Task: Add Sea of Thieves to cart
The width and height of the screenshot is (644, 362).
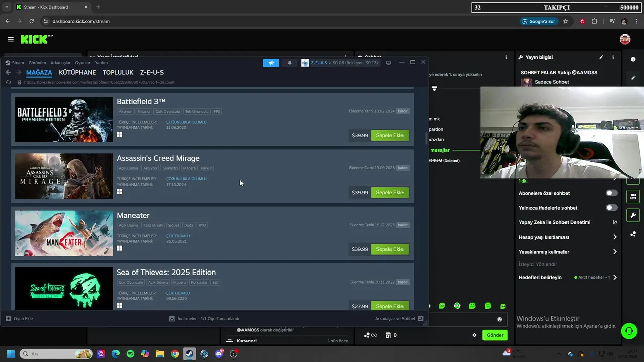Action: 390,306
